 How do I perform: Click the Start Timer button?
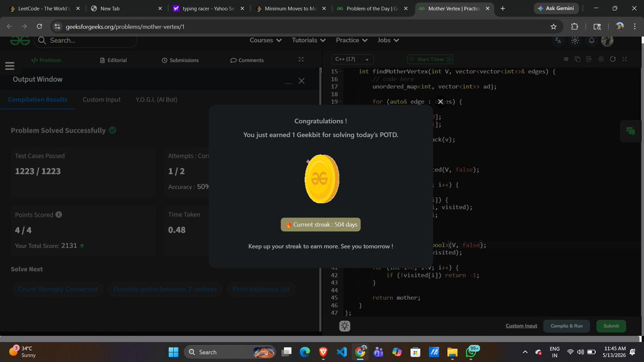pyautogui.click(x=430, y=60)
